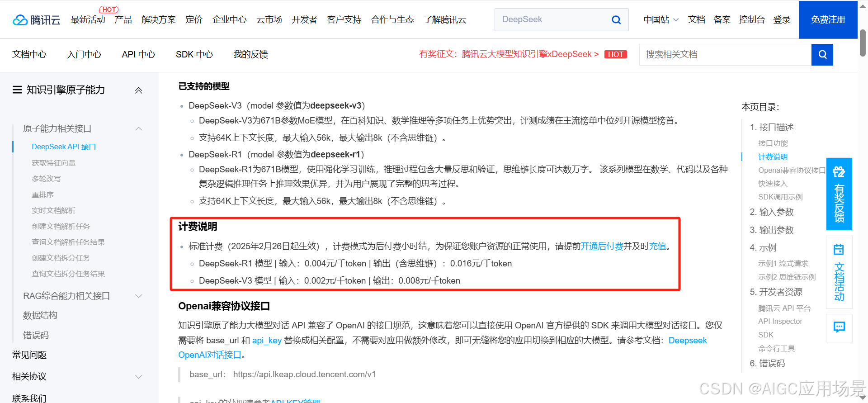Click the 搜索相关文档 input field
Image resolution: width=868 pixels, height=403 pixels.
click(725, 55)
